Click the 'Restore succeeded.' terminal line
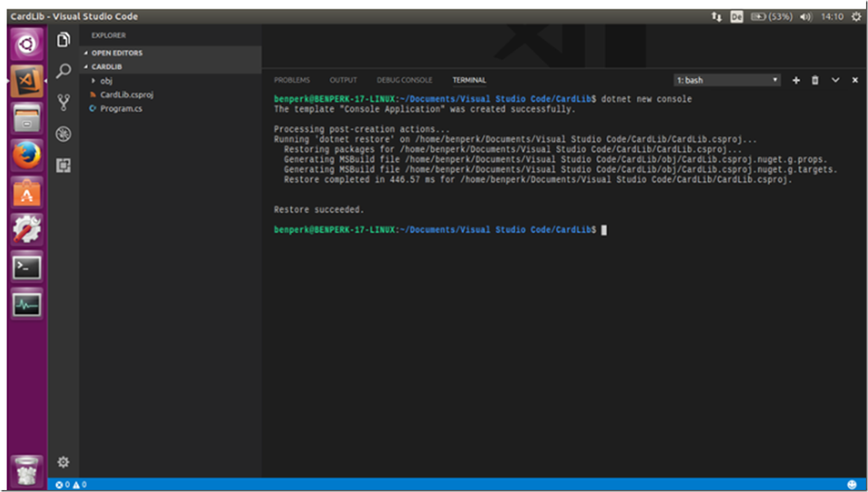Viewport: 868px width, 492px height. click(x=318, y=210)
